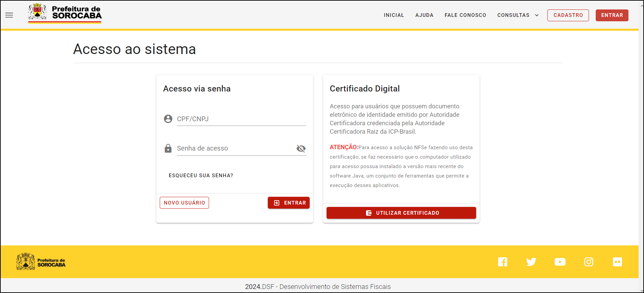Click the Prefeitura de Sorocaba header logo

[x=65, y=14]
